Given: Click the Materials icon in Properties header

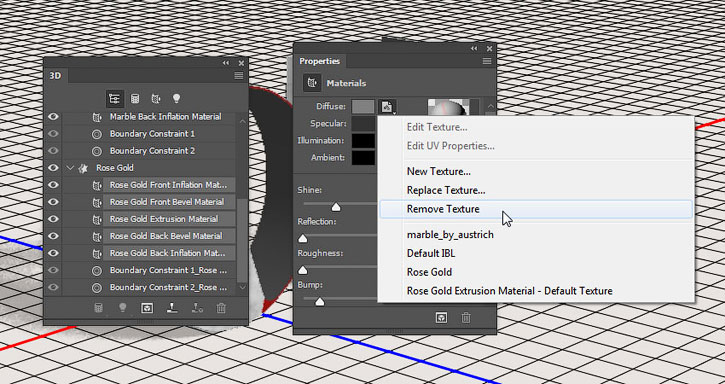Looking at the screenshot, I should point(312,83).
